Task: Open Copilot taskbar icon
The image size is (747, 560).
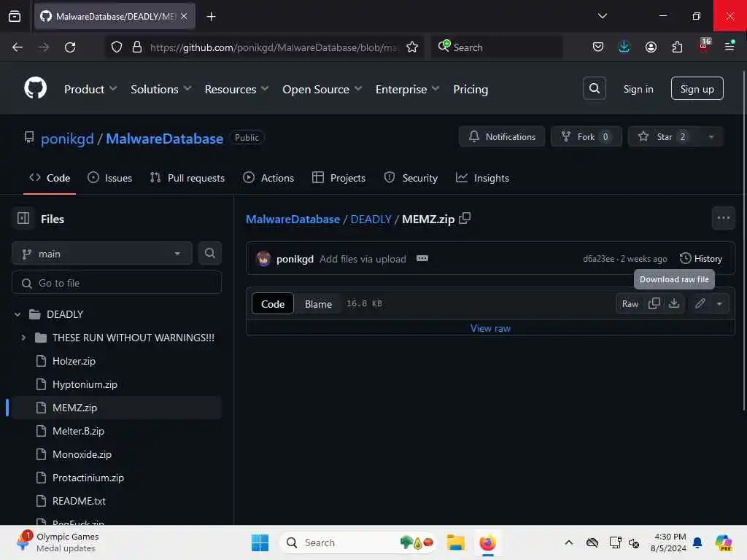Action: tap(723, 542)
